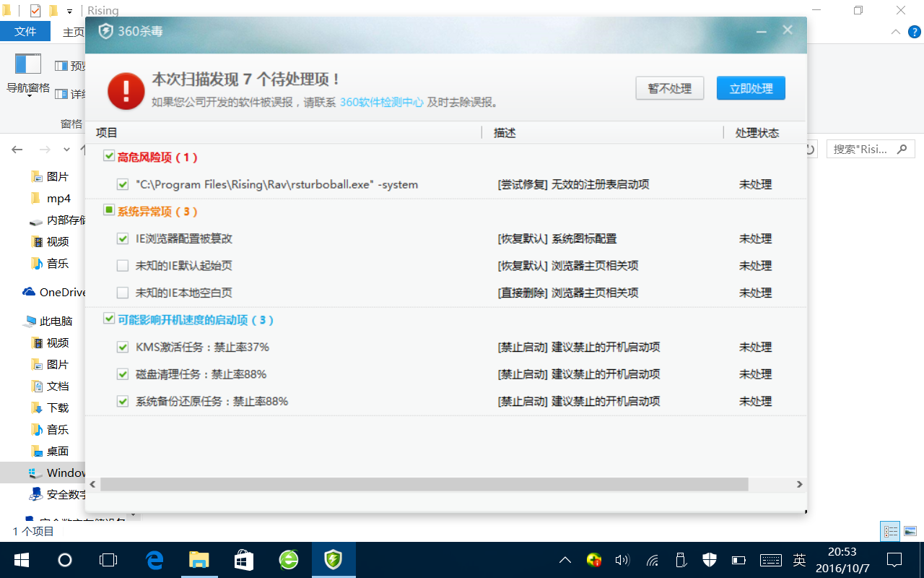Collapse the Explorer ribbon with the chevron
The height and width of the screenshot is (578, 924).
pos(895,33)
